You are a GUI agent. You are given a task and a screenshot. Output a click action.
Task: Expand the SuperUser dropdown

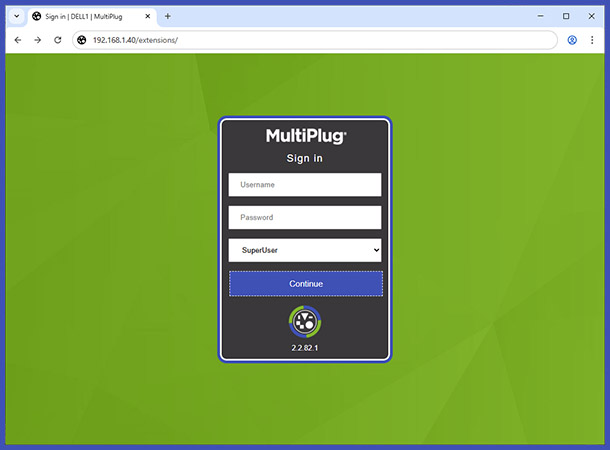click(x=305, y=250)
